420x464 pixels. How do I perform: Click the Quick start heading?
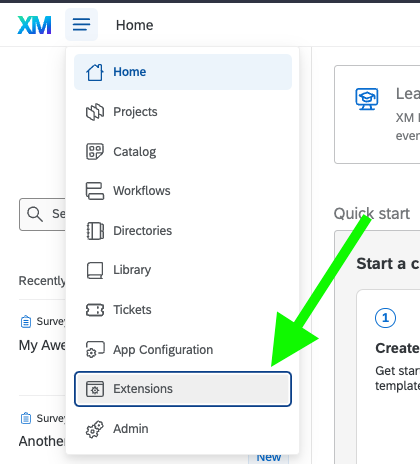[372, 214]
